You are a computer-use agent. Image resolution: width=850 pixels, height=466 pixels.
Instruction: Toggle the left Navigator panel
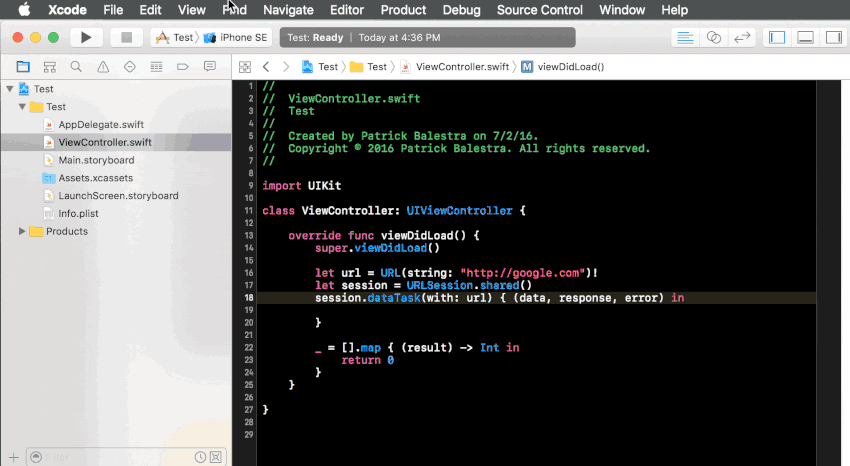pyautogui.click(x=777, y=37)
